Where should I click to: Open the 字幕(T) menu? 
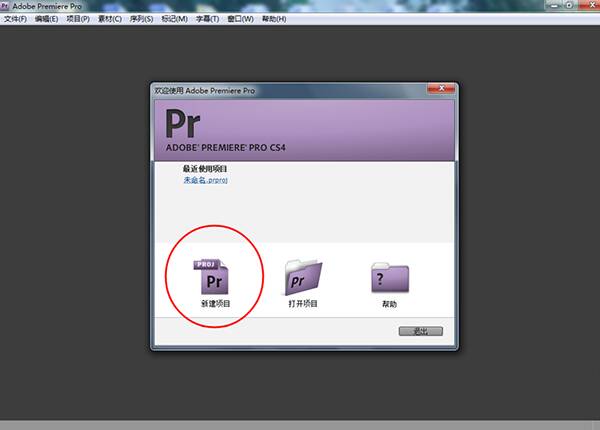coord(207,19)
